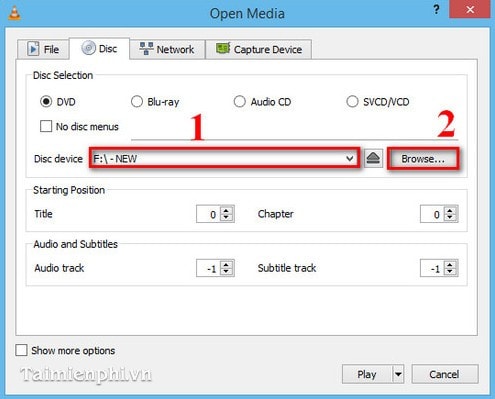
Task: Click the eject disc icon button
Action: [373, 158]
